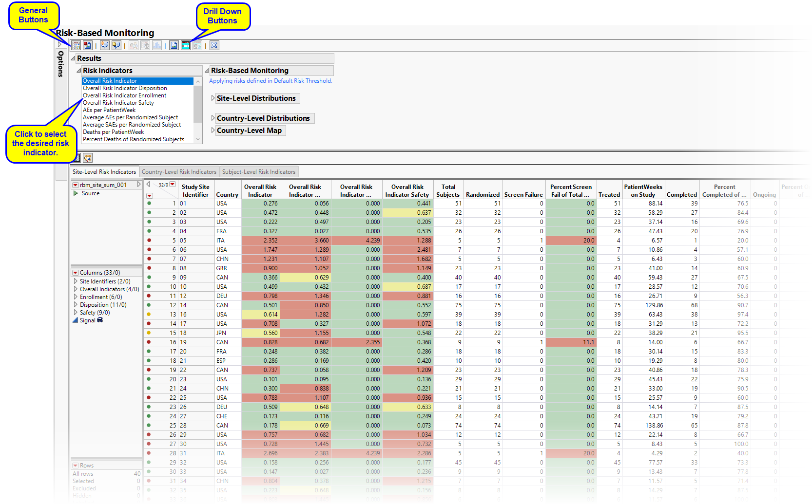Select Overall Risk Indicator Safety in list
Viewport: 812px width, 504px height.
coord(118,103)
